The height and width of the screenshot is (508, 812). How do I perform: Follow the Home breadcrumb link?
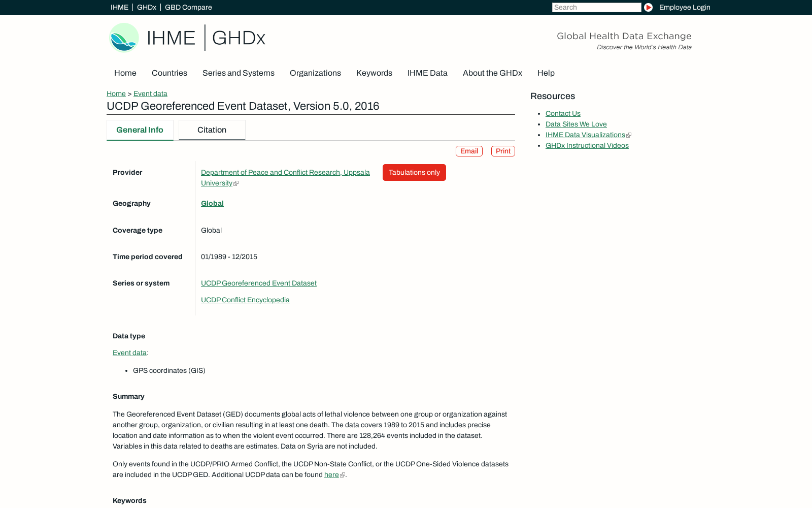tap(116, 93)
